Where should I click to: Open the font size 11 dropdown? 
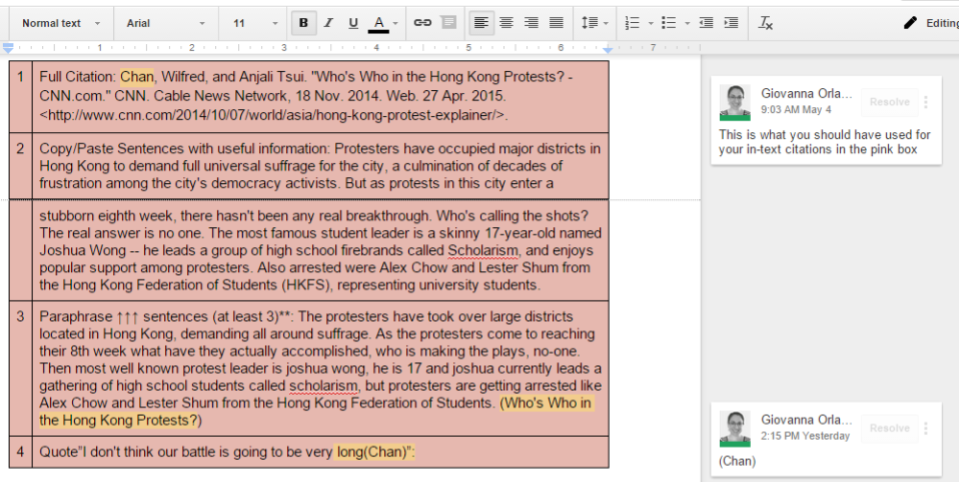pos(255,23)
